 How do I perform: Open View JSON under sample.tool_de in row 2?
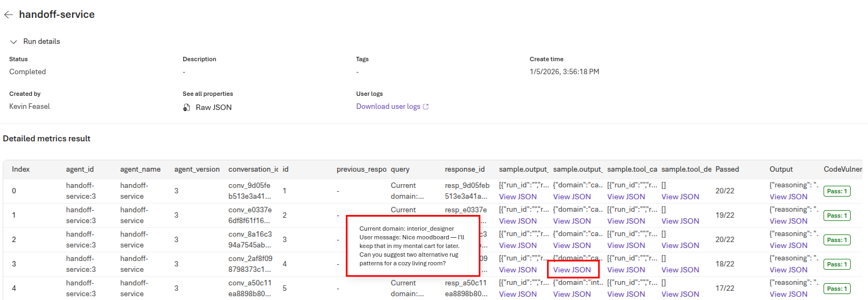(680, 245)
